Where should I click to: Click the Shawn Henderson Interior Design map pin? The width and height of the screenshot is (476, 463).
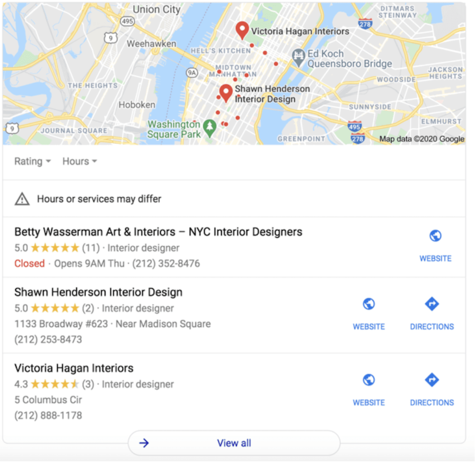(226, 93)
